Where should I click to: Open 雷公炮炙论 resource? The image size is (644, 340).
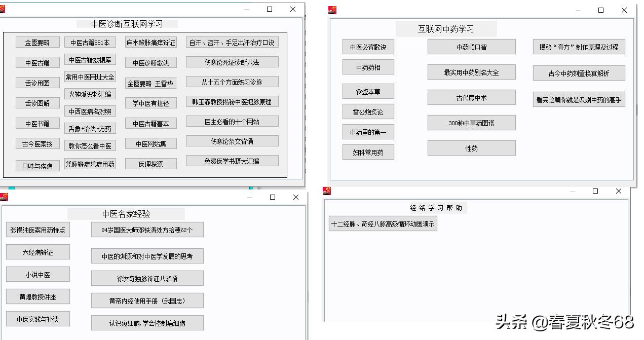point(368,111)
